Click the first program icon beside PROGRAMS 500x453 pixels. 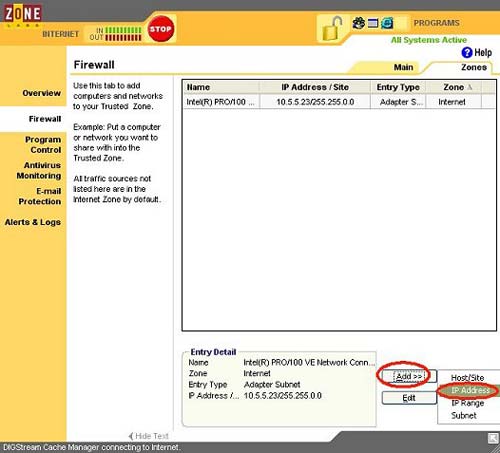click(359, 23)
